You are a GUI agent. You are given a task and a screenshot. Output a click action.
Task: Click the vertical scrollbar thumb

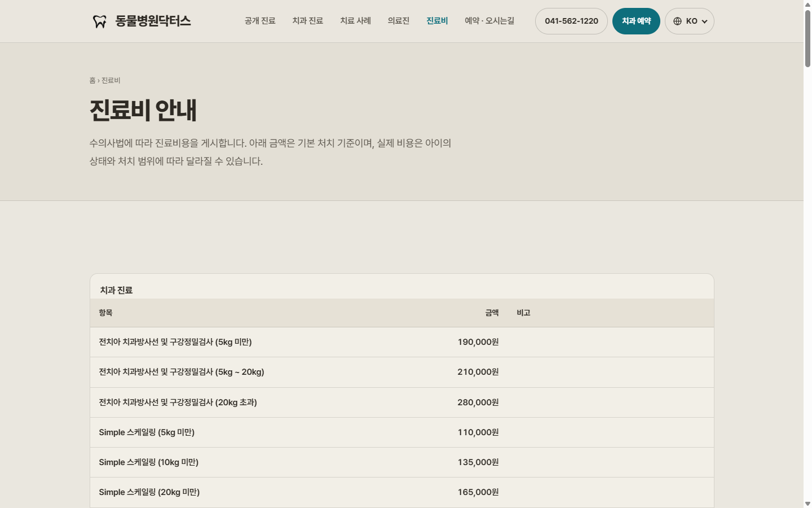coord(807,38)
